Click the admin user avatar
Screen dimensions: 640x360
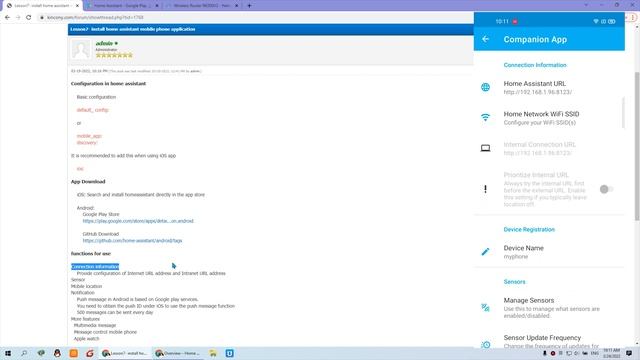click(x=80, y=49)
